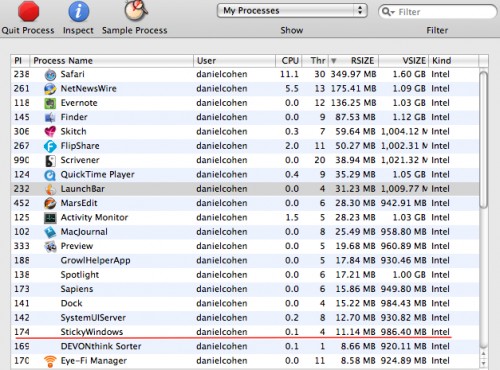Image resolution: width=500 pixels, height=370 pixels.
Task: Sort by the Process Name column header
Action: click(112, 61)
